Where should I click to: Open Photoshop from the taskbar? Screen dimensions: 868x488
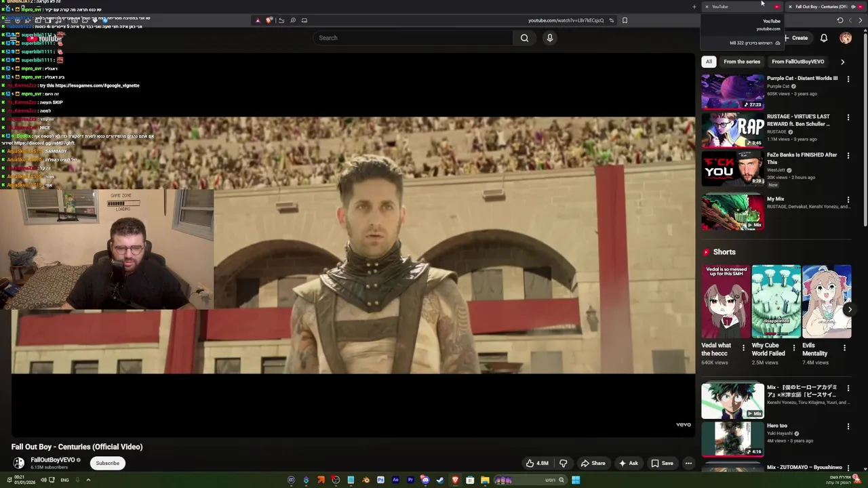pos(380,480)
